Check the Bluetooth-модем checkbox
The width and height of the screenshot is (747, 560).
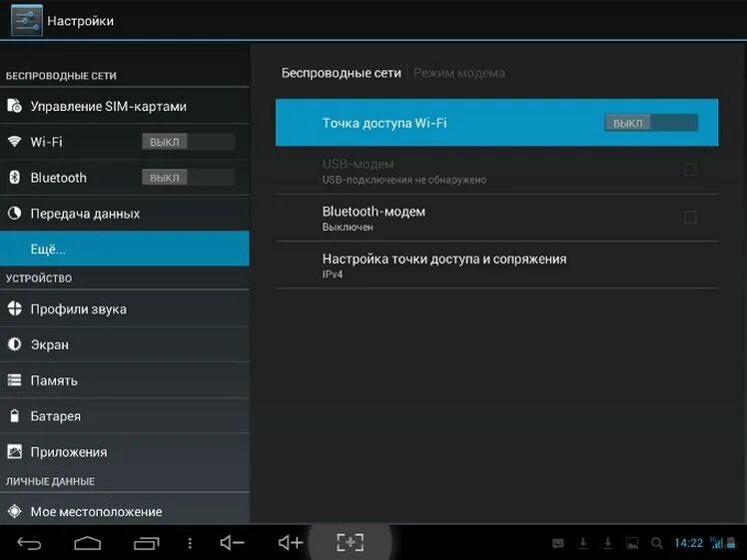[690, 218]
